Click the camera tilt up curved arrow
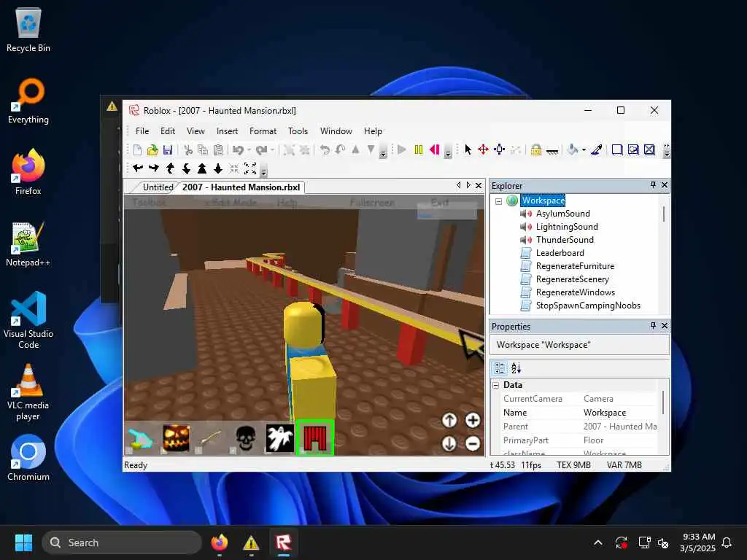The image size is (747, 560). [x=170, y=168]
